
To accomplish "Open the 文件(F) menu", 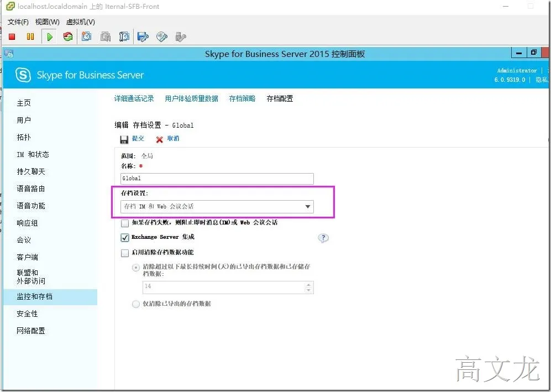I will coord(18,22).
